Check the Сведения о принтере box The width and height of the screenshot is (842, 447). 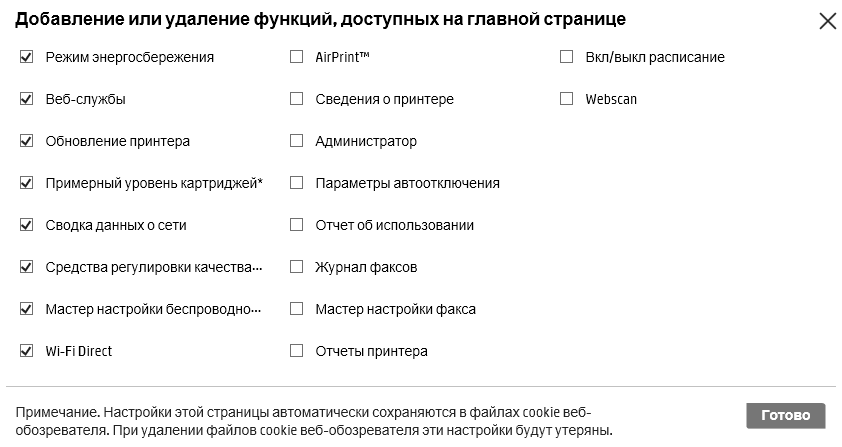(296, 99)
